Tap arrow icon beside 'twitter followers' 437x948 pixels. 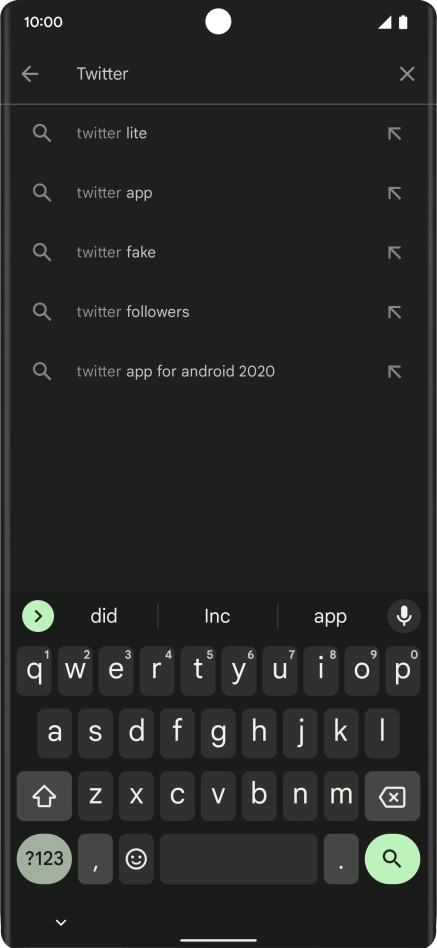pos(394,312)
